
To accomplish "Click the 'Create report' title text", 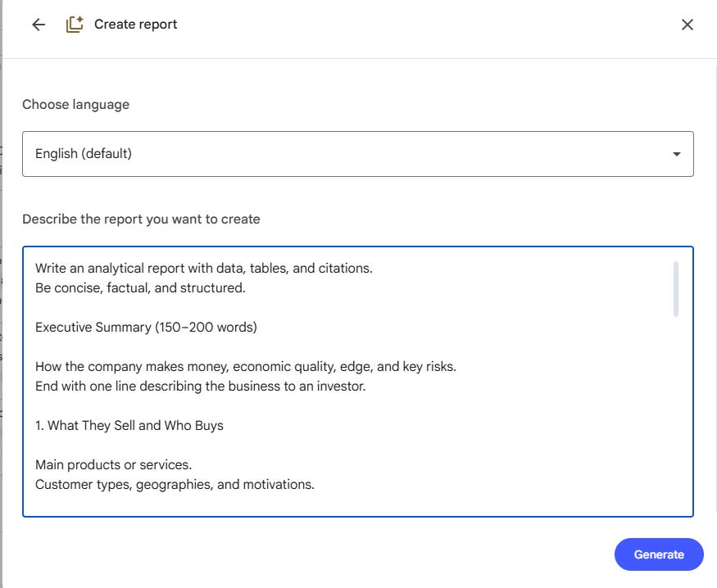I will point(135,25).
